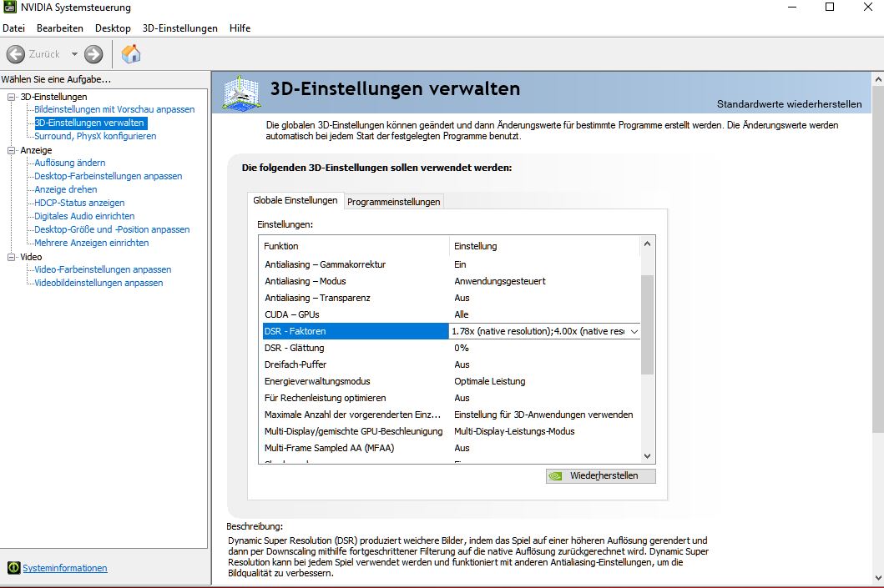Open Bildeinstellungen mit Vorschau anpassen
The image size is (884, 588).
coord(114,109)
